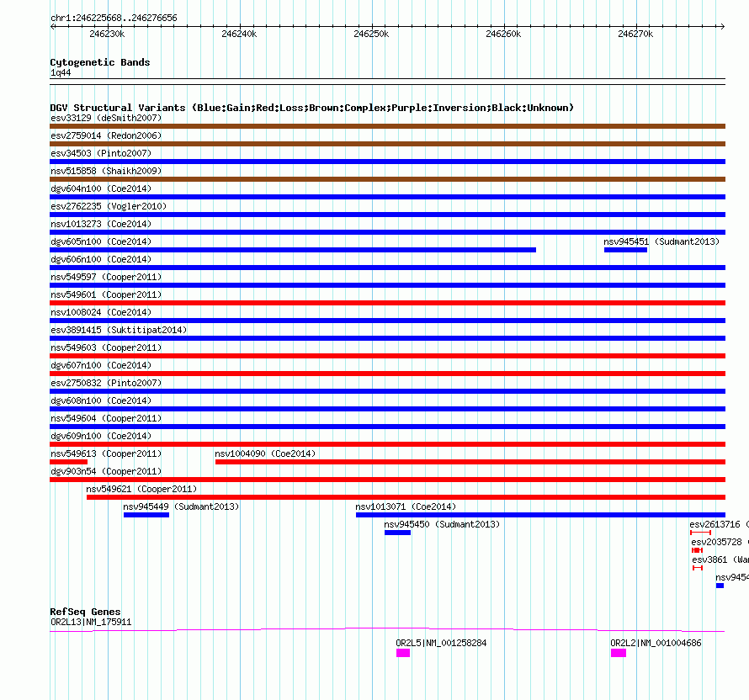Select the nsv549621 (Cooper2011) label
749x700 pixels.
tap(141, 489)
